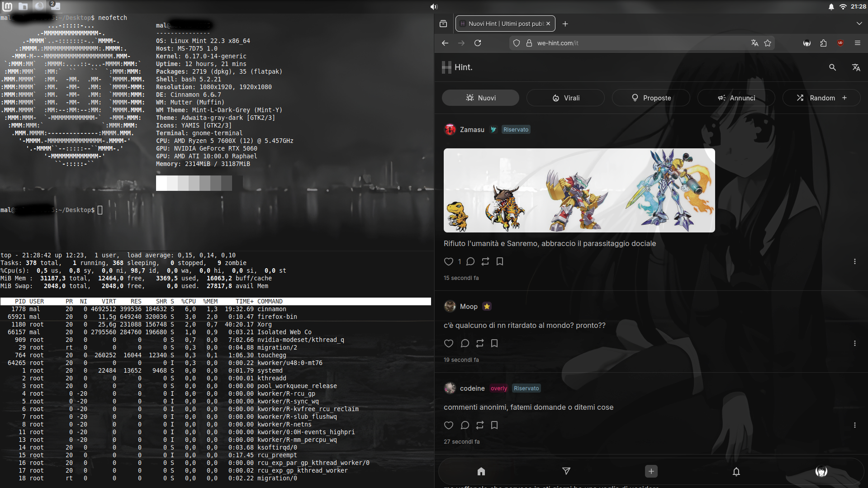The height and width of the screenshot is (488, 868).
Task: Open notifications bell in bottom navigation bar
Action: click(x=736, y=471)
